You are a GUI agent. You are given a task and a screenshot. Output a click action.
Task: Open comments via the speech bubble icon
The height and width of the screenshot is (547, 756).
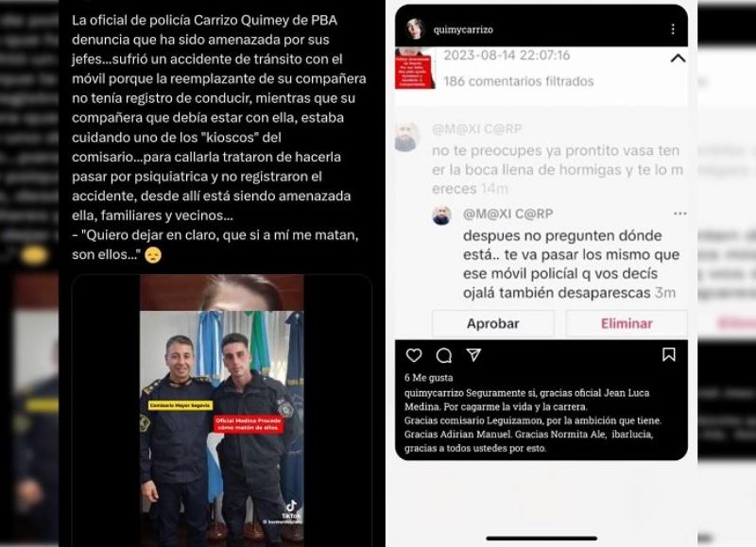point(443,355)
